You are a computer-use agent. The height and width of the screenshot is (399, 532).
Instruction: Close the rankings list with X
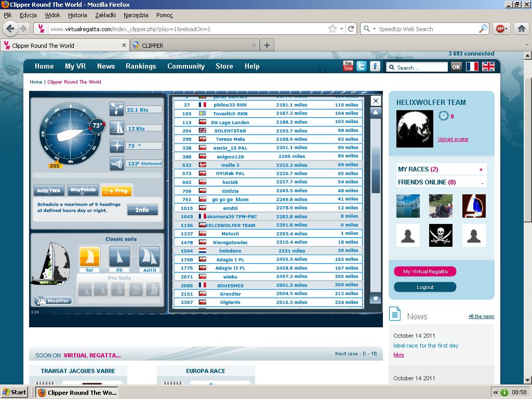pos(376,101)
